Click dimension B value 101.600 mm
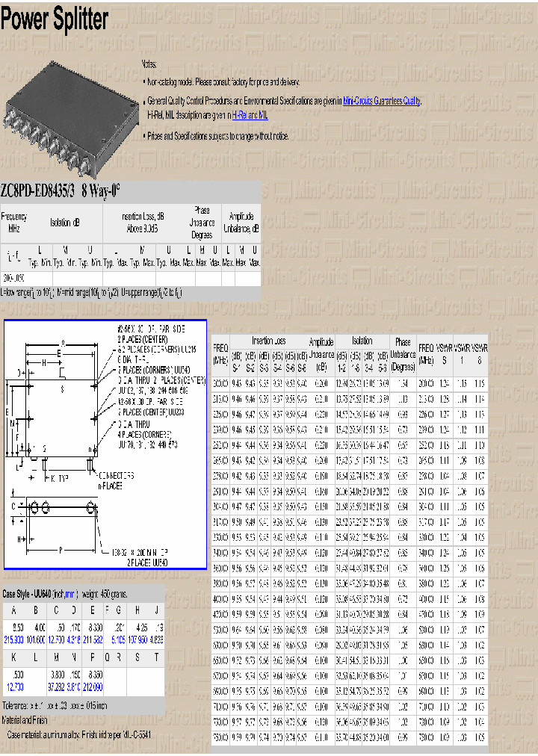538x756 pixels. [x=36, y=639]
